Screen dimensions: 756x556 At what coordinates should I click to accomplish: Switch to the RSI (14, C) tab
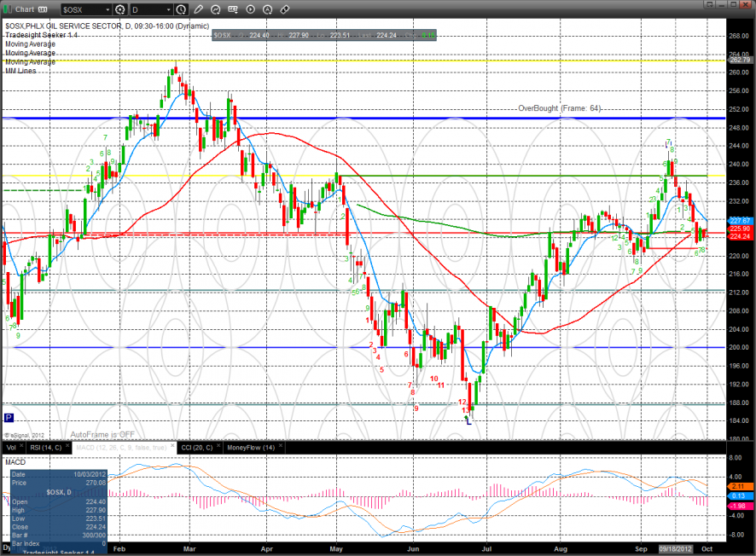pos(46,448)
